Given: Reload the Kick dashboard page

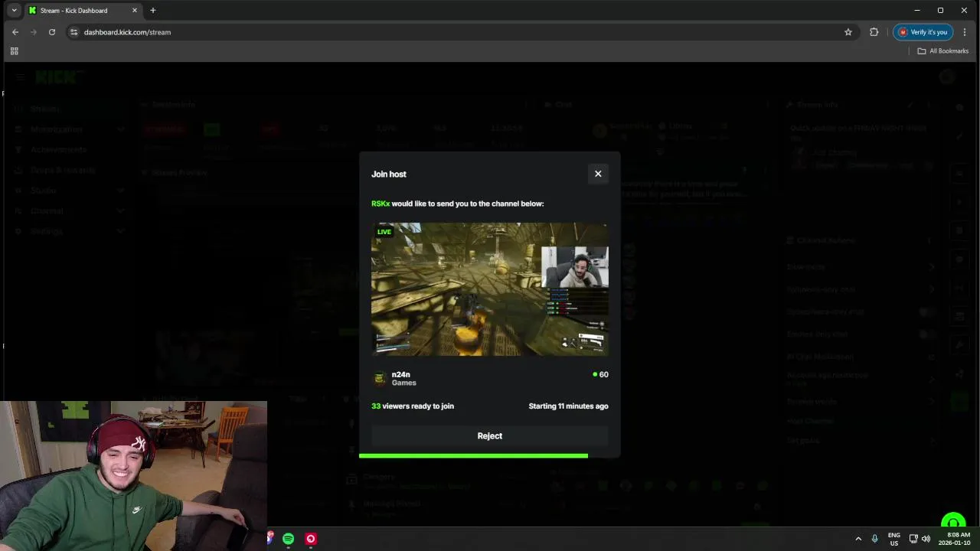Looking at the screenshot, I should pos(52,32).
